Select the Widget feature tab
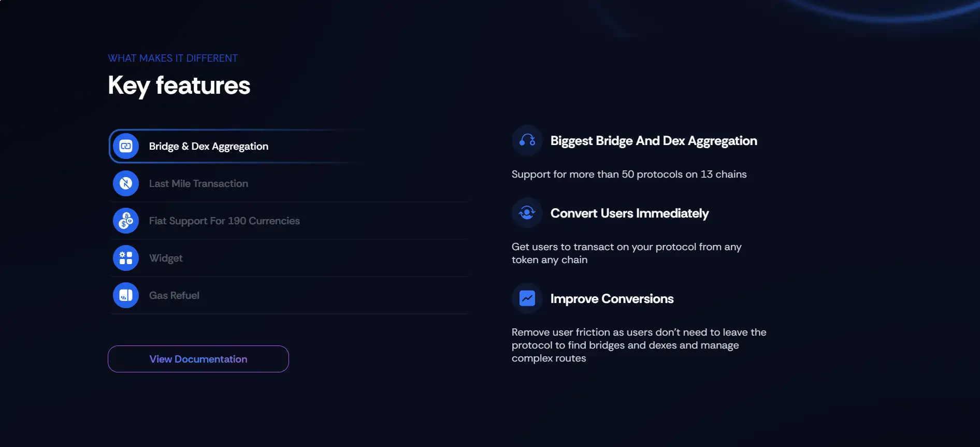 coord(166,258)
